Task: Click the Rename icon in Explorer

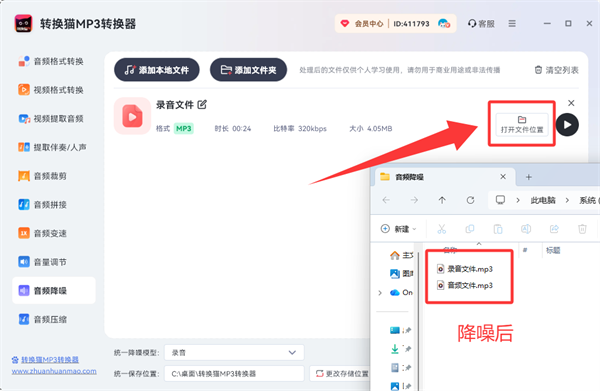Action: coord(526,229)
